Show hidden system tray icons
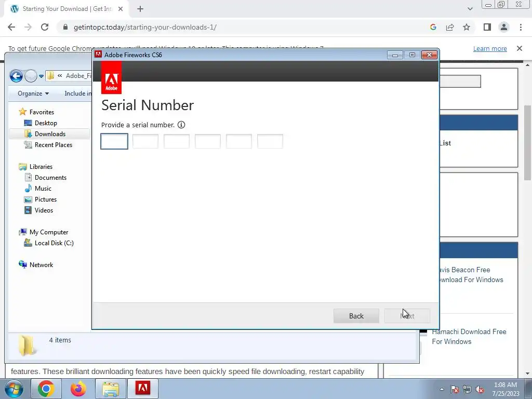The image size is (532, 399). pos(442,389)
